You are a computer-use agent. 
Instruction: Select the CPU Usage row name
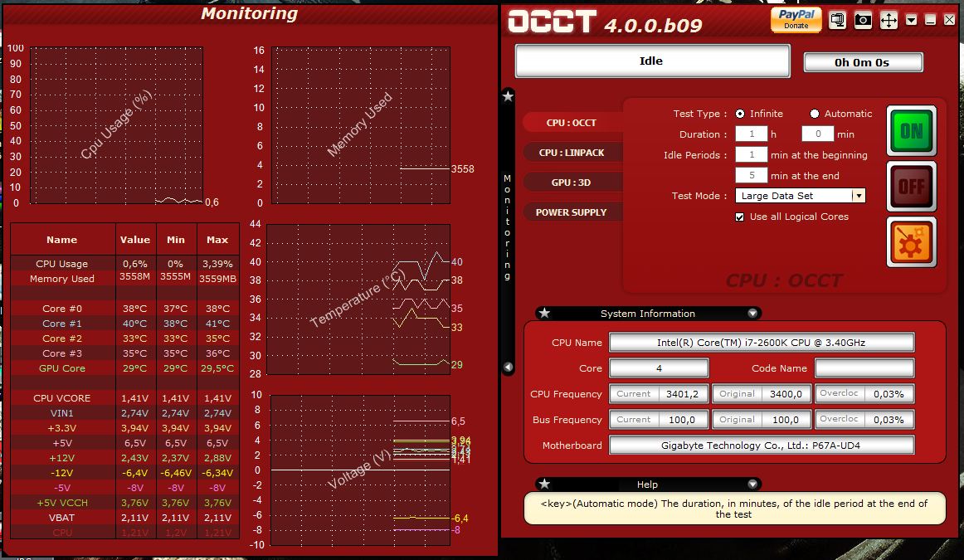pyautogui.click(x=62, y=264)
